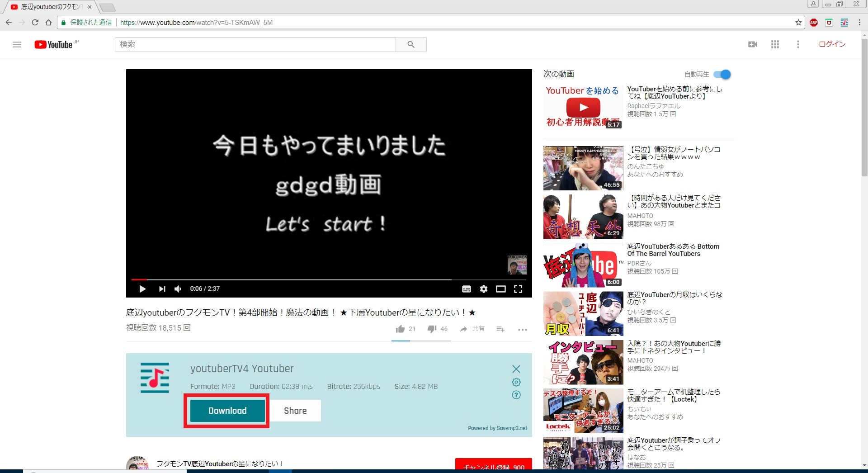Click the FUKUMON channel watermark in video
868x473 pixels.
[x=517, y=265]
